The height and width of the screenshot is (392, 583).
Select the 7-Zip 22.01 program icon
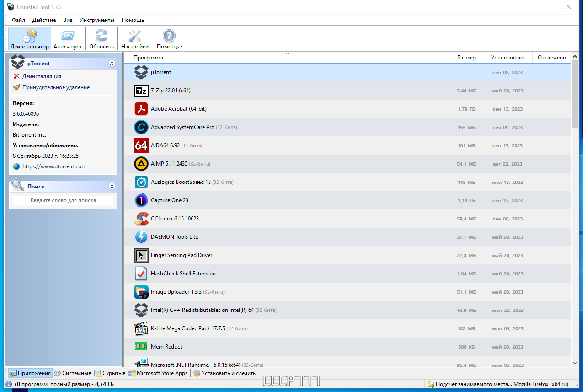tap(141, 91)
